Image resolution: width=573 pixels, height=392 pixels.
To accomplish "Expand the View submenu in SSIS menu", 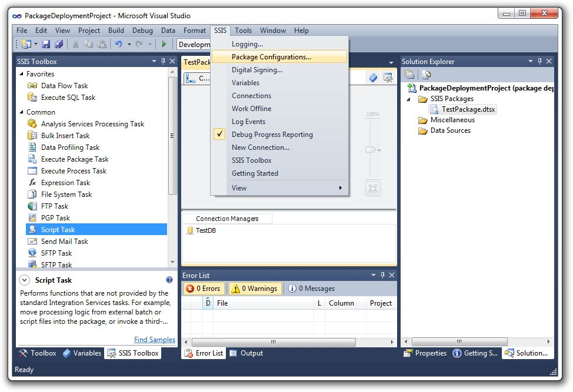I will [x=340, y=187].
